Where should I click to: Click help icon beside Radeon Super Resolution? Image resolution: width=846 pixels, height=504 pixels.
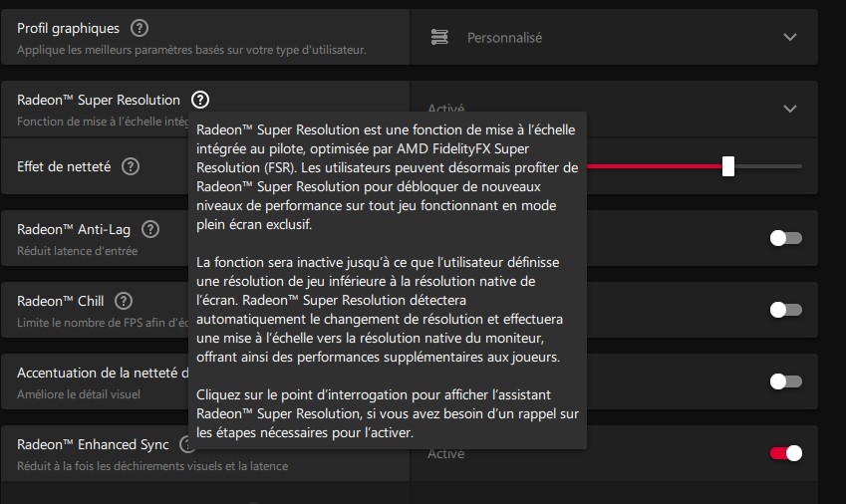coord(200,100)
